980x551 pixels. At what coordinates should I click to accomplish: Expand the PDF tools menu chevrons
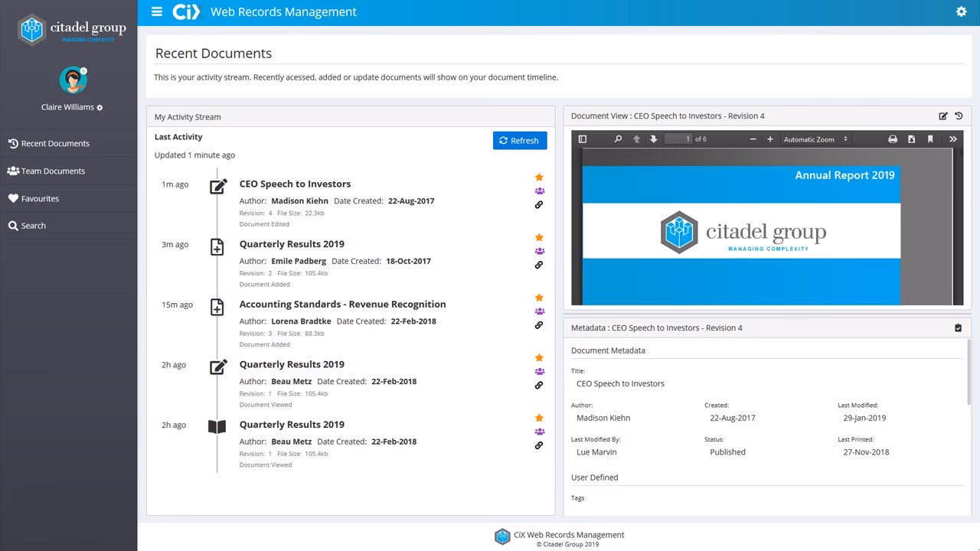pos(952,139)
